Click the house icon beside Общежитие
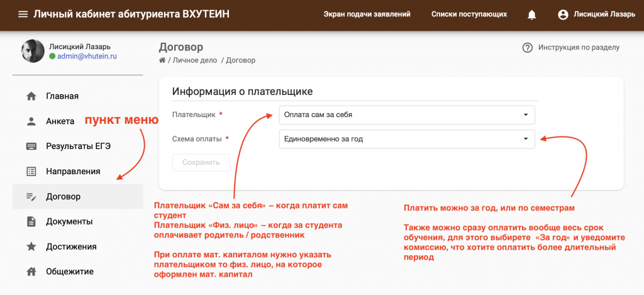 [x=31, y=272]
